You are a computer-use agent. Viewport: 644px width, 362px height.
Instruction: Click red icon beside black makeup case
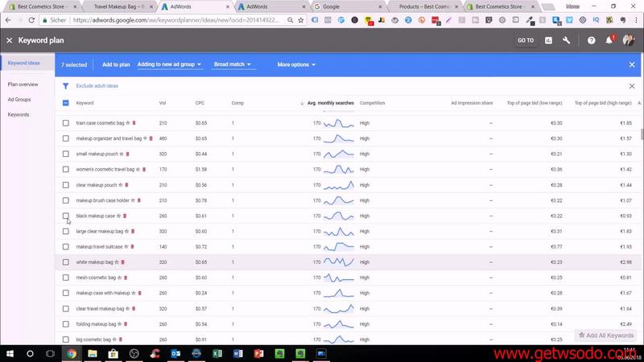coord(125,216)
